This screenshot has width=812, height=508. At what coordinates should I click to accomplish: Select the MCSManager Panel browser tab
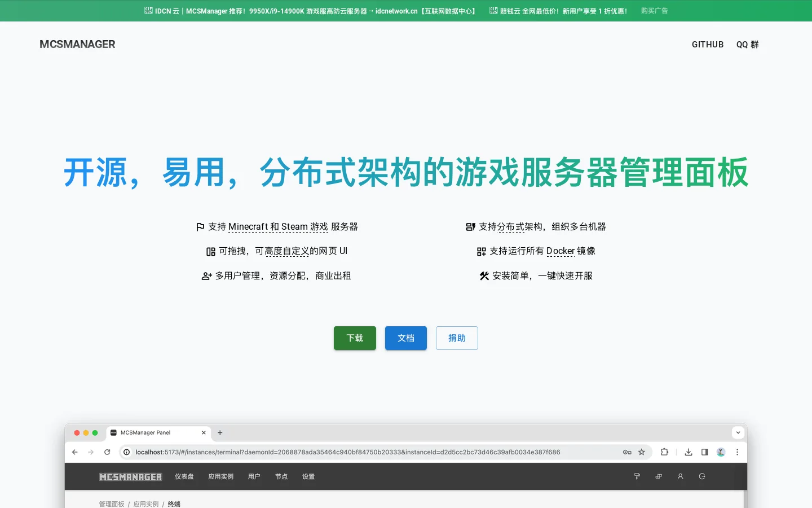tap(159, 433)
